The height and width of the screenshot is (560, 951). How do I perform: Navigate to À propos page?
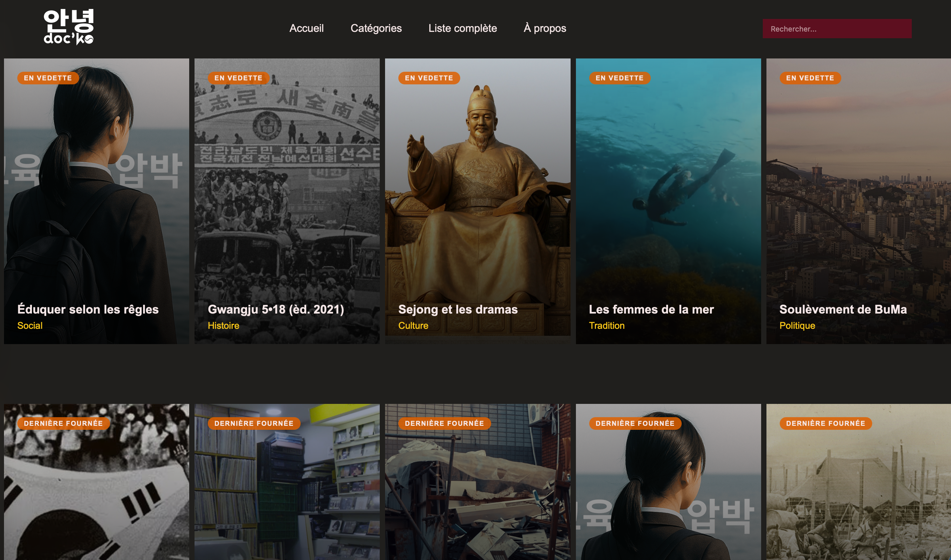point(545,28)
